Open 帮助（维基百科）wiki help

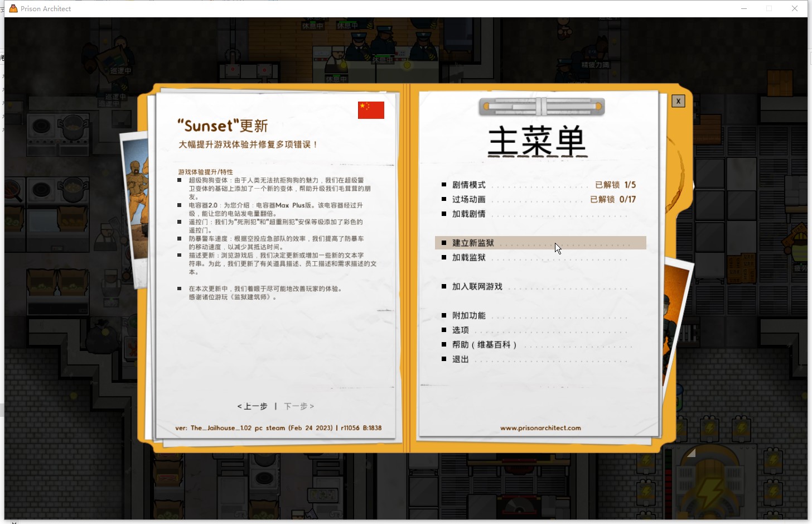[485, 344]
